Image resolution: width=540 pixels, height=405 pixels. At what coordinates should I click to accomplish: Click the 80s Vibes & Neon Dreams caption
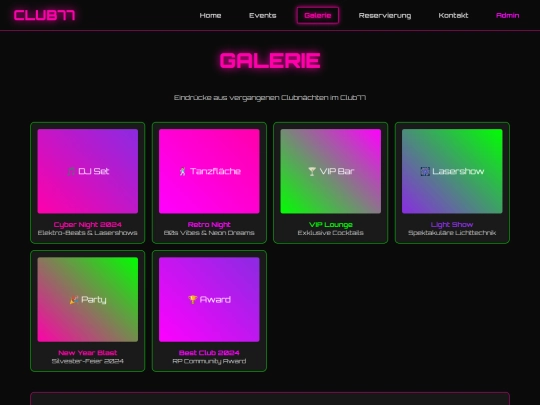pyautogui.click(x=209, y=233)
